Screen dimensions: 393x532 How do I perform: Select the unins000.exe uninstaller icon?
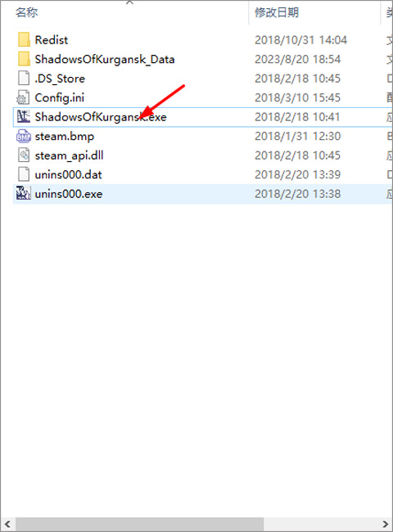tap(24, 193)
